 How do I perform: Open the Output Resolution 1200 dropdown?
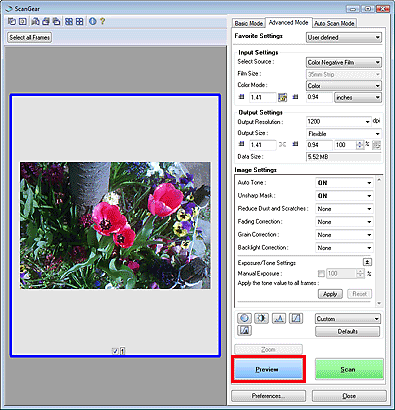(x=338, y=122)
